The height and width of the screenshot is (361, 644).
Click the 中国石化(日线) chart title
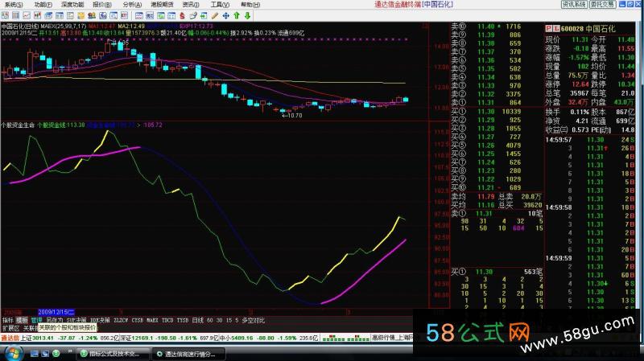pyautogui.click(x=19, y=27)
